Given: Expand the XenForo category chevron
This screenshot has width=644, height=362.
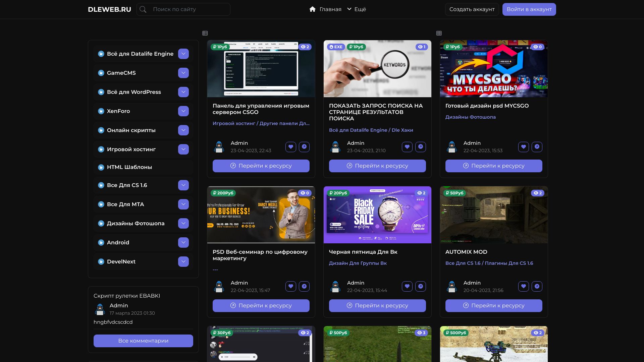Looking at the screenshot, I should pyautogui.click(x=183, y=111).
